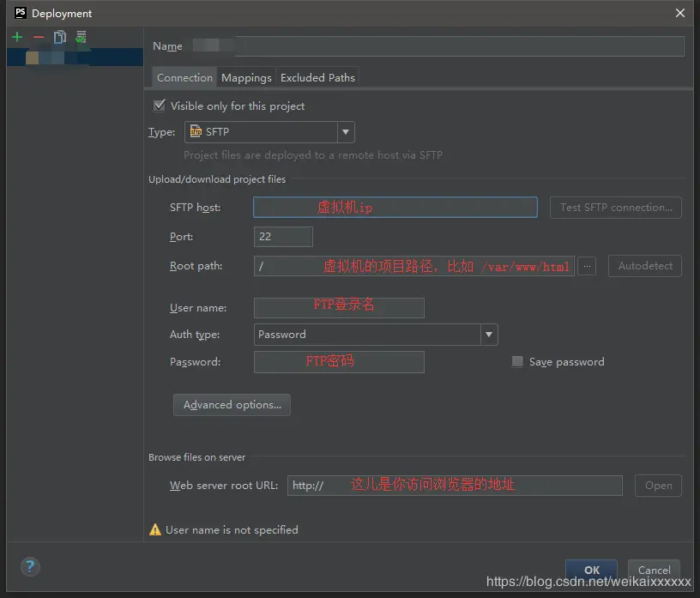700x598 pixels.
Task: Edit the Port field showing 22
Action: pyautogui.click(x=283, y=237)
